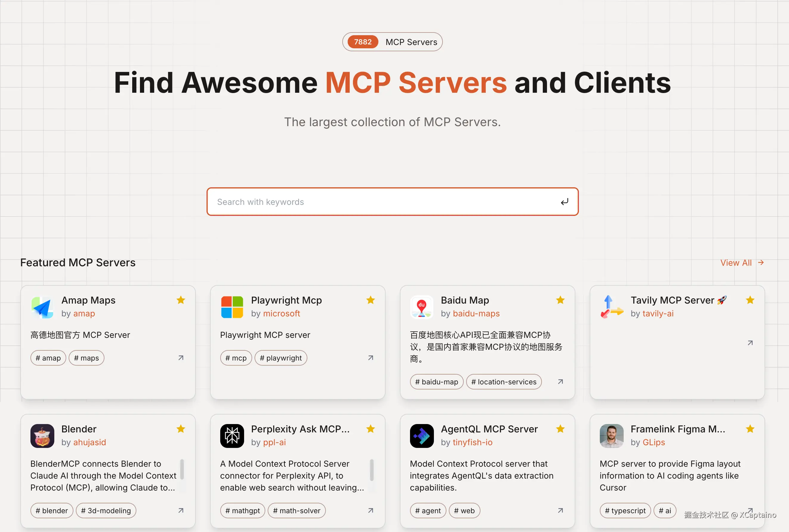Open the Playwright Mcp card via external link arrow
The image size is (789, 532).
(x=370, y=358)
